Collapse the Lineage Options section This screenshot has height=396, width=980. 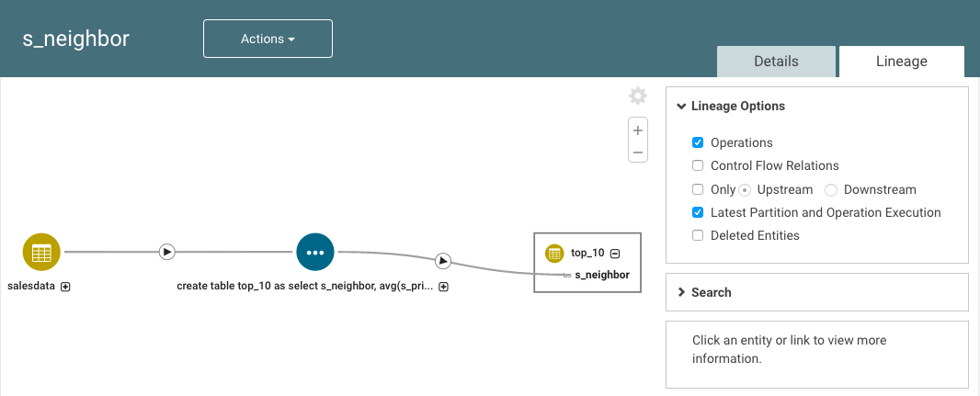[731, 107]
